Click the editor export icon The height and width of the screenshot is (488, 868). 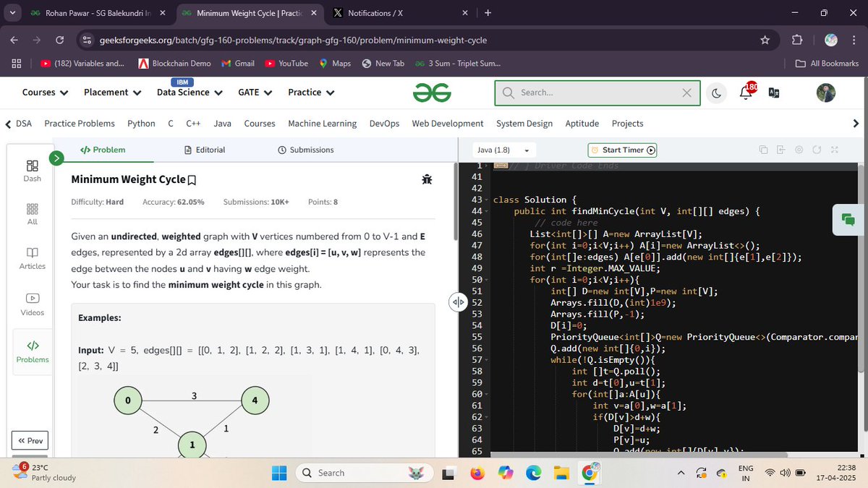[x=780, y=150]
